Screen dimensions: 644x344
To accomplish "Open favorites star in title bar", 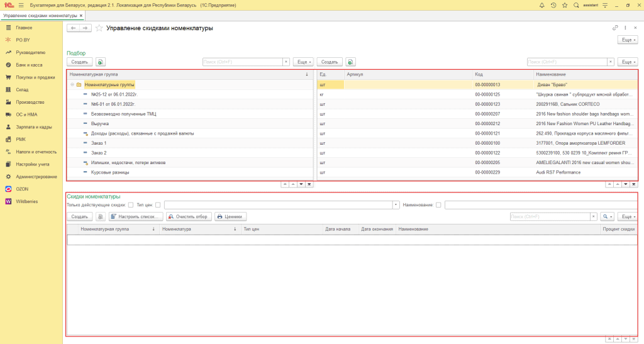I will tap(565, 5).
